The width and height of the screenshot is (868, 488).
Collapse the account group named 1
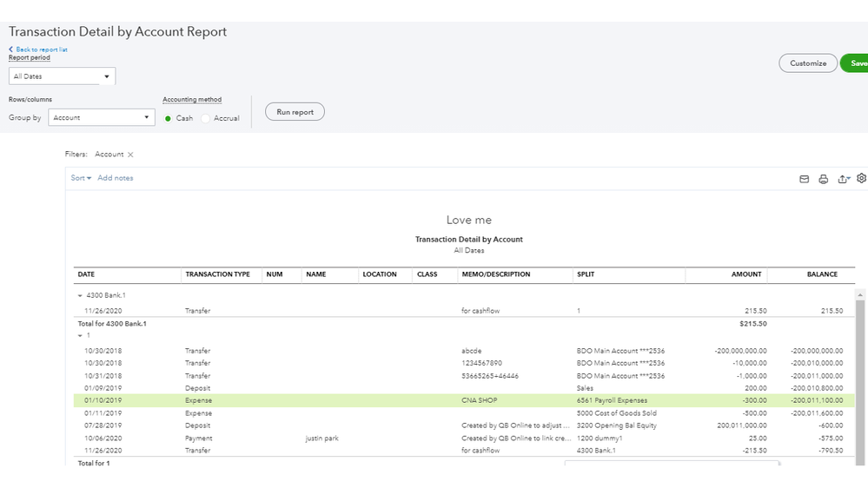point(80,335)
